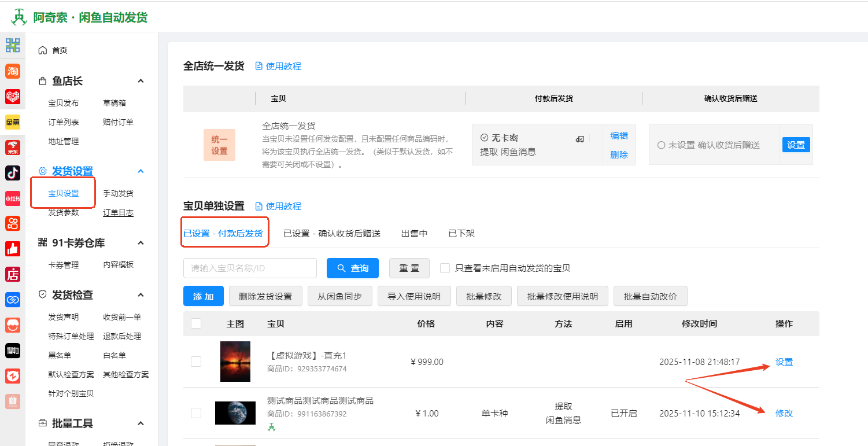The height and width of the screenshot is (446, 868).
Task: Click the blue 查询 search button
Action: [353, 268]
